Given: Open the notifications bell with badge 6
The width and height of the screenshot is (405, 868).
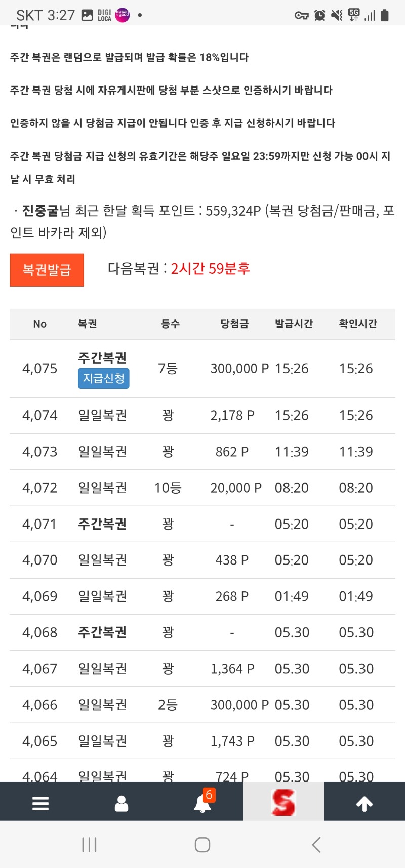Looking at the screenshot, I should tap(204, 801).
